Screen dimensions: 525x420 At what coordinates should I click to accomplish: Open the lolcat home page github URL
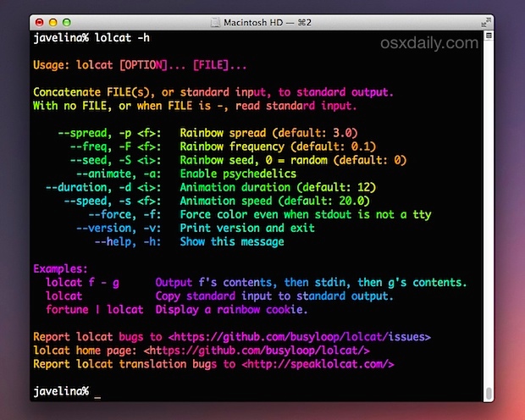[x=257, y=351]
